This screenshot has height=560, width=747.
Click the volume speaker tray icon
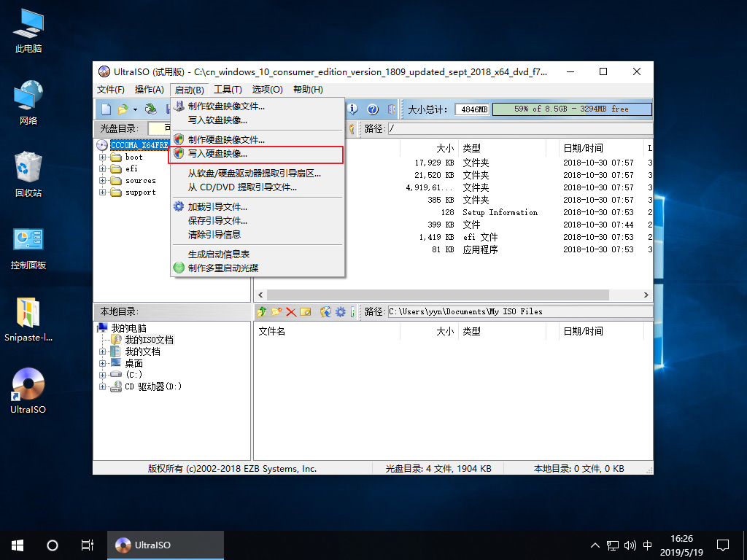click(x=630, y=545)
